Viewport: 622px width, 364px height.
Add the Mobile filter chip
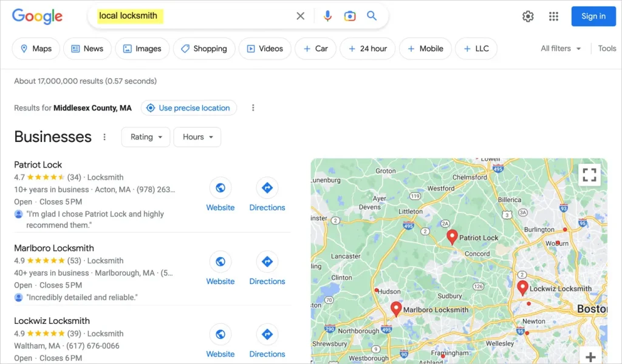[x=425, y=49]
